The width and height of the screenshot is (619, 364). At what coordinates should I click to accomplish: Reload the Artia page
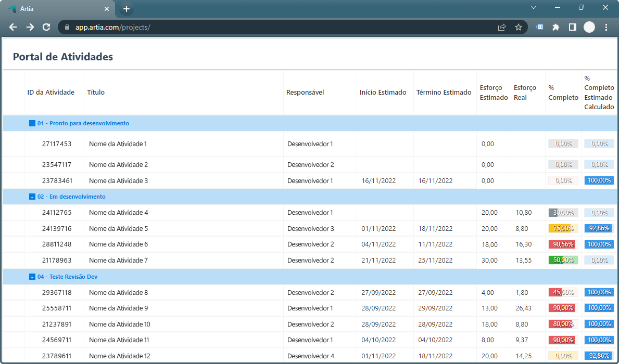coord(46,27)
